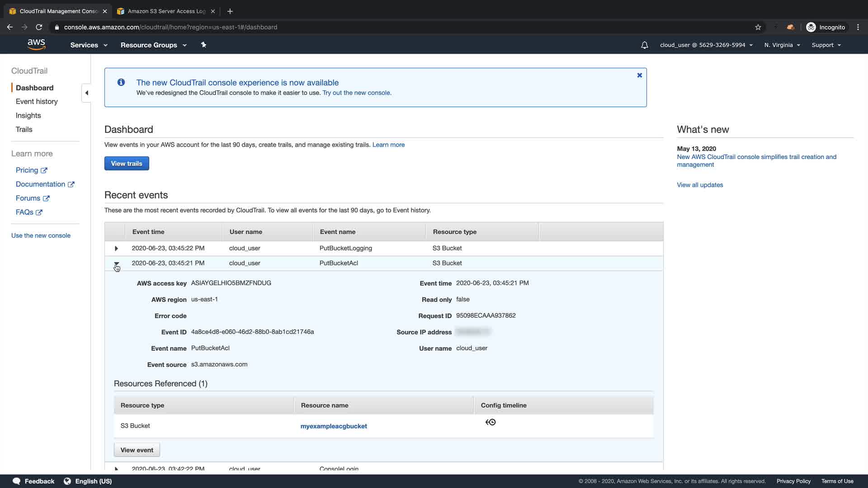
Task: Click the AWS logo home icon
Action: (36, 44)
